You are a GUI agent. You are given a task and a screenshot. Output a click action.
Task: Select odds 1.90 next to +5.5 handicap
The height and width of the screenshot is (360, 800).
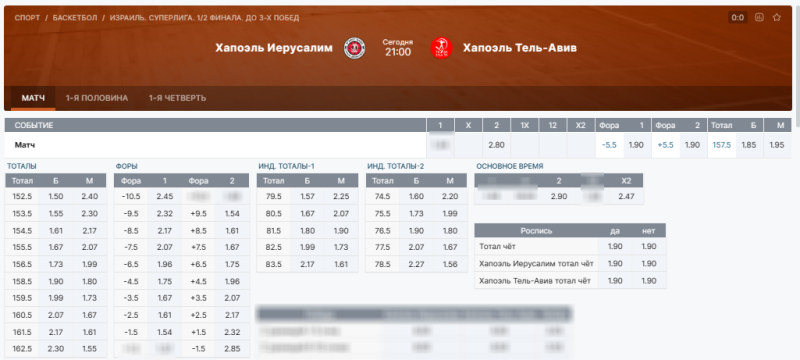(693, 145)
